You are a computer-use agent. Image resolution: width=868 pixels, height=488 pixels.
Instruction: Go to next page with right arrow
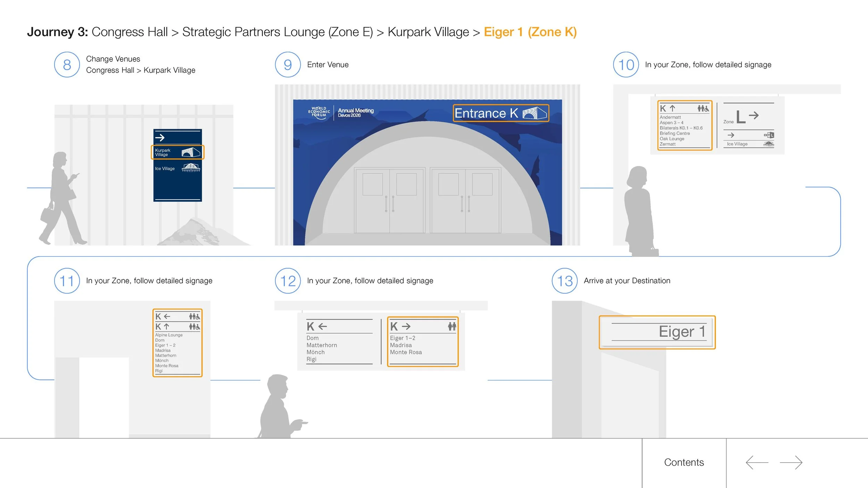[x=791, y=462]
